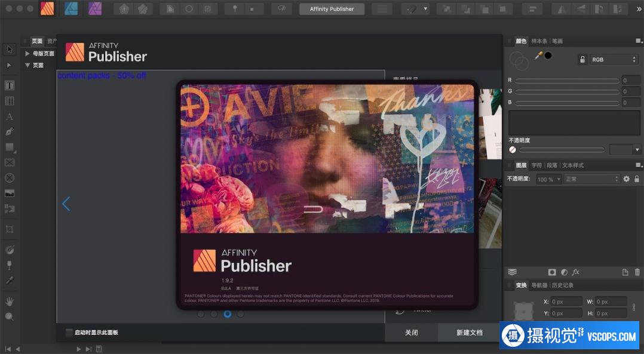The width and height of the screenshot is (644, 354).
Task: Select the Artistic Text tool
Action: coord(10,116)
